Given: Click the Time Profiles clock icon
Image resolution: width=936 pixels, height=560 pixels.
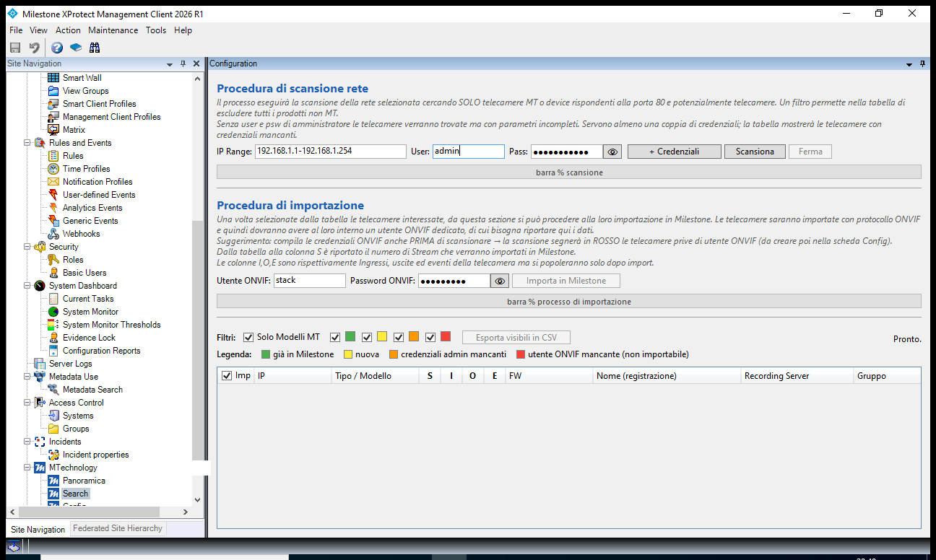Looking at the screenshot, I should point(53,169).
